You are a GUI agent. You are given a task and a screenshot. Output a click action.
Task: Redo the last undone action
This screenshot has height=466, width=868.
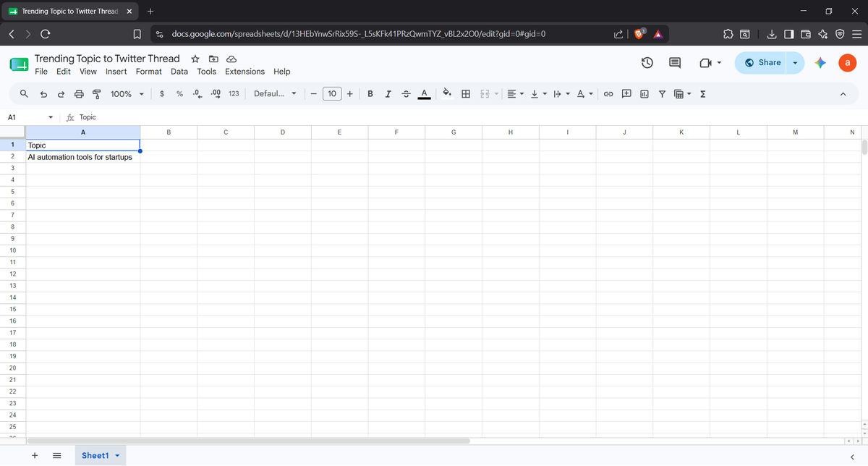(61, 94)
